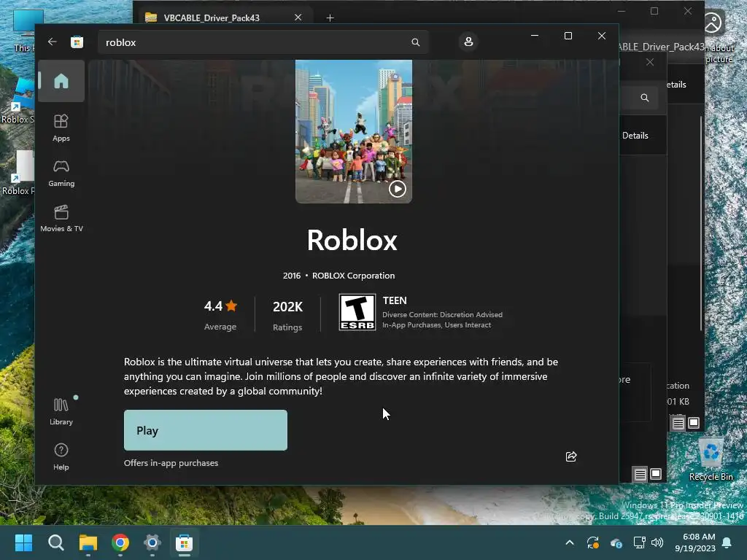Launch Google Chrome from taskbar
The width and height of the screenshot is (747, 560).
(120, 542)
